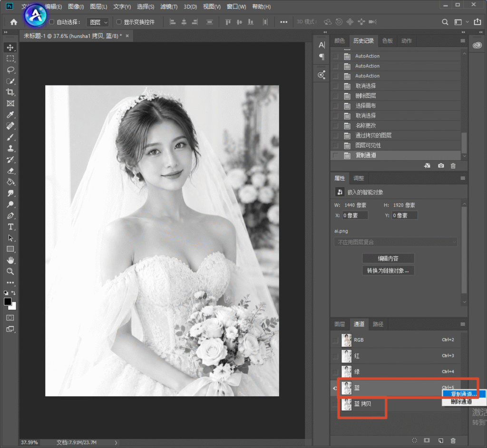The height and width of the screenshot is (448, 487).
Task: Save selection as channel icon
Action: coord(427,440)
